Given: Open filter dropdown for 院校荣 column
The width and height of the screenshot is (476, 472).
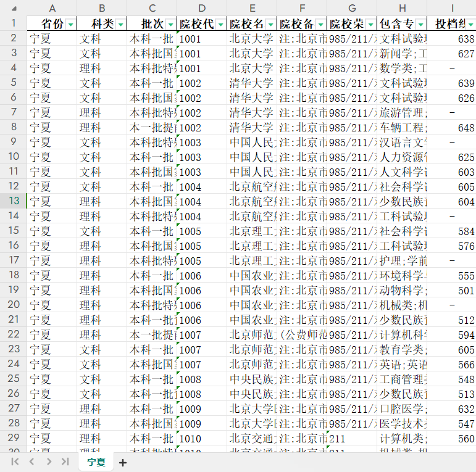Looking at the screenshot, I should 371,24.
